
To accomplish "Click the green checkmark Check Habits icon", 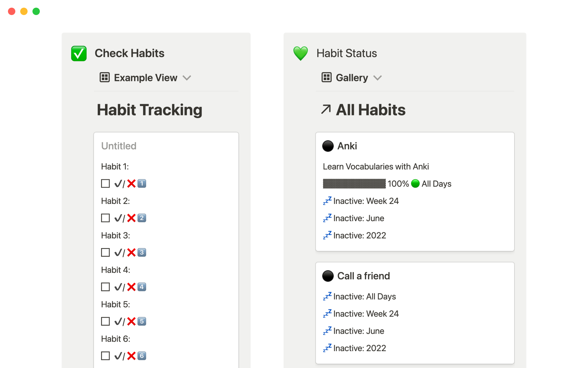I will coord(79,53).
